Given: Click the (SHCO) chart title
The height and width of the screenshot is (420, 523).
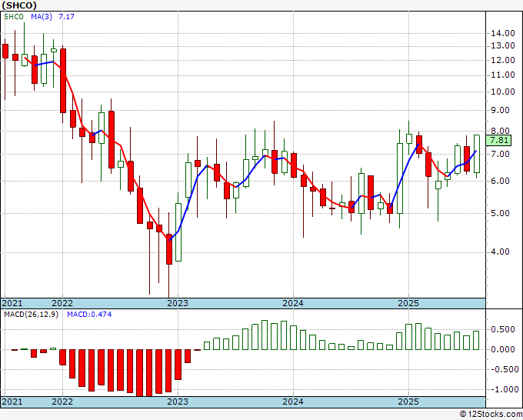Looking at the screenshot, I should (18, 5).
